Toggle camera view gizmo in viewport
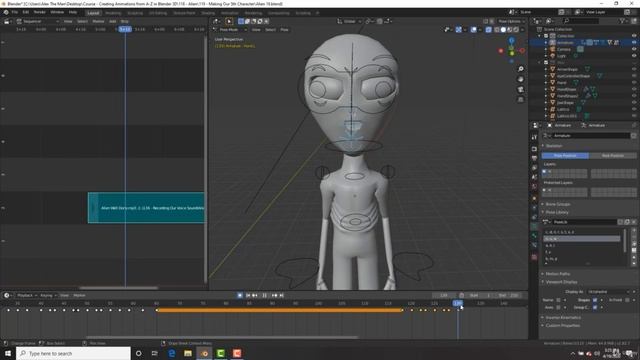640x360 pixels. point(520,89)
